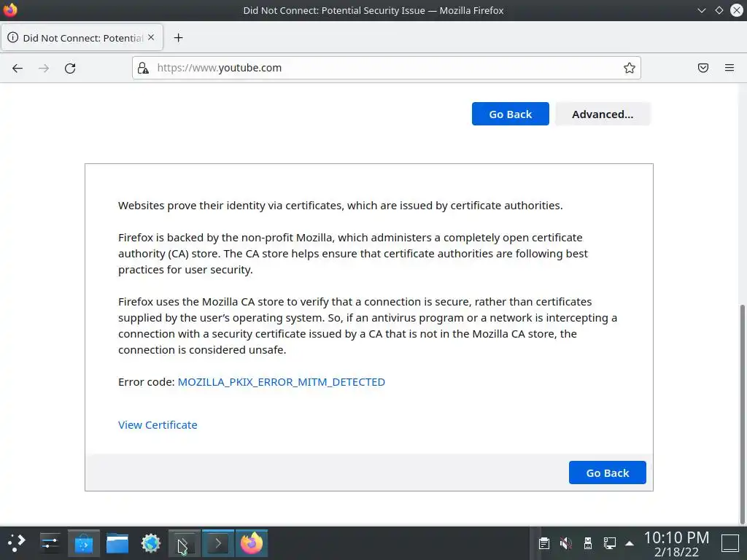Click the forward navigation arrow
This screenshot has height=560, width=747.
click(44, 68)
